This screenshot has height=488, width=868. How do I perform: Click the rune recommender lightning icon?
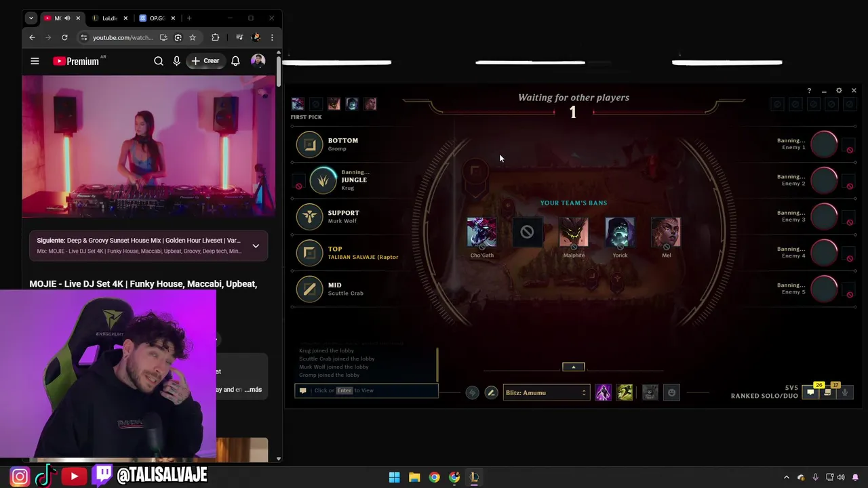click(x=472, y=392)
